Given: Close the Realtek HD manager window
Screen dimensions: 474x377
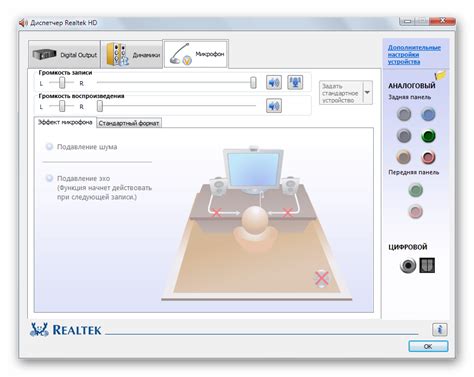Looking at the screenshot, I should [442, 21].
